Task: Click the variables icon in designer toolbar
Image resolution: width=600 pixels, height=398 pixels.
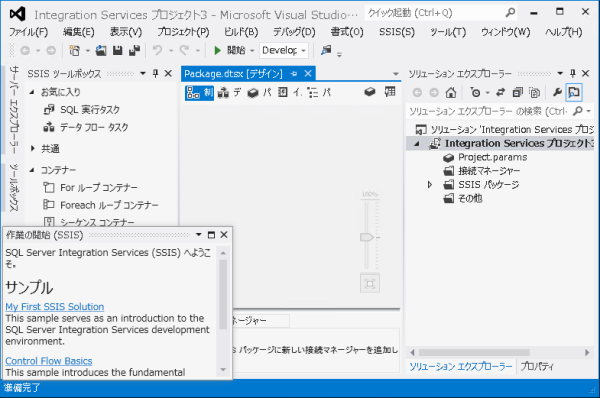Action: [370, 92]
